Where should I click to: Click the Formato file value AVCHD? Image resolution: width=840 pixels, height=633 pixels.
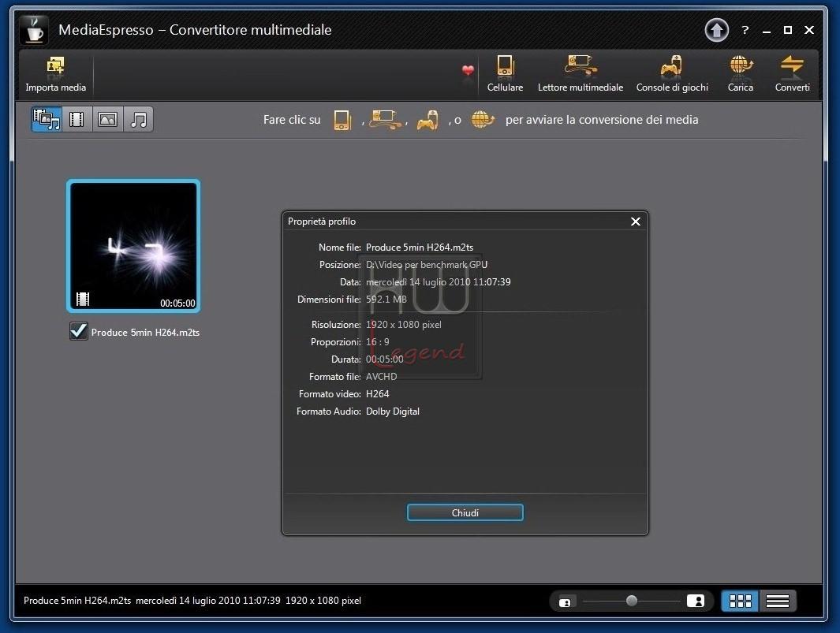(382, 377)
